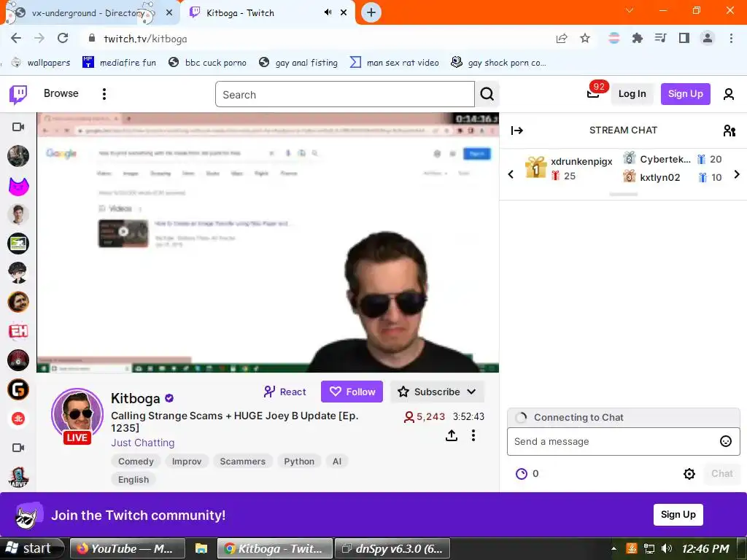Click the Kitboga live avatar

click(x=77, y=415)
